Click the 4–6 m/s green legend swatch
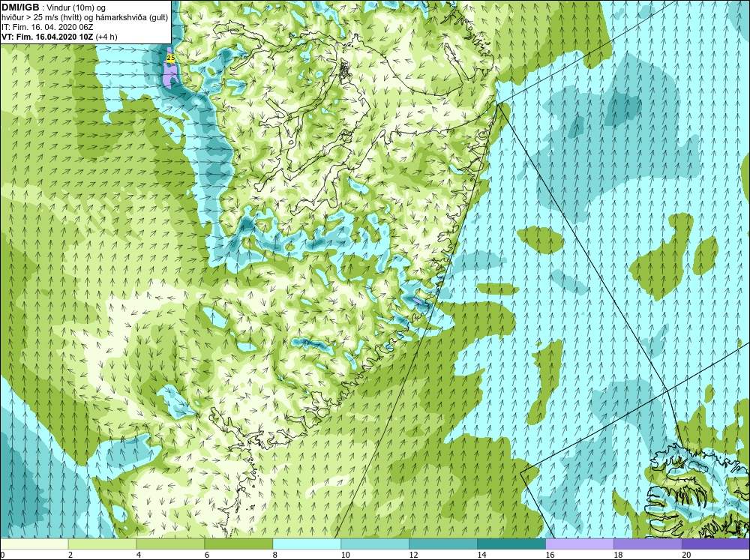This screenshot has height=560, width=750. pyautogui.click(x=170, y=544)
